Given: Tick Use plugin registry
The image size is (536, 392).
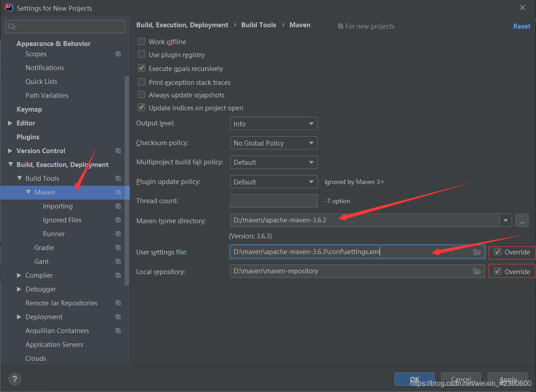Looking at the screenshot, I should [x=142, y=54].
